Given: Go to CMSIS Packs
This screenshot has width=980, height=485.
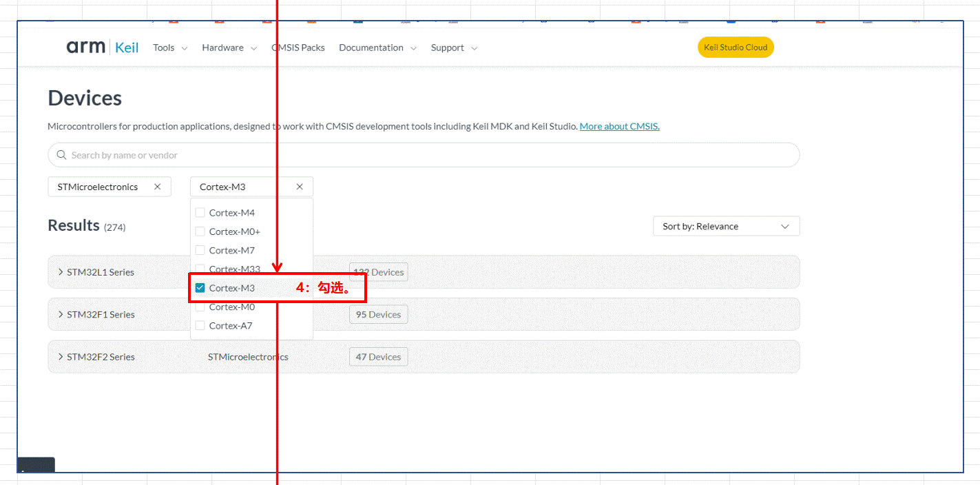Looking at the screenshot, I should [298, 48].
